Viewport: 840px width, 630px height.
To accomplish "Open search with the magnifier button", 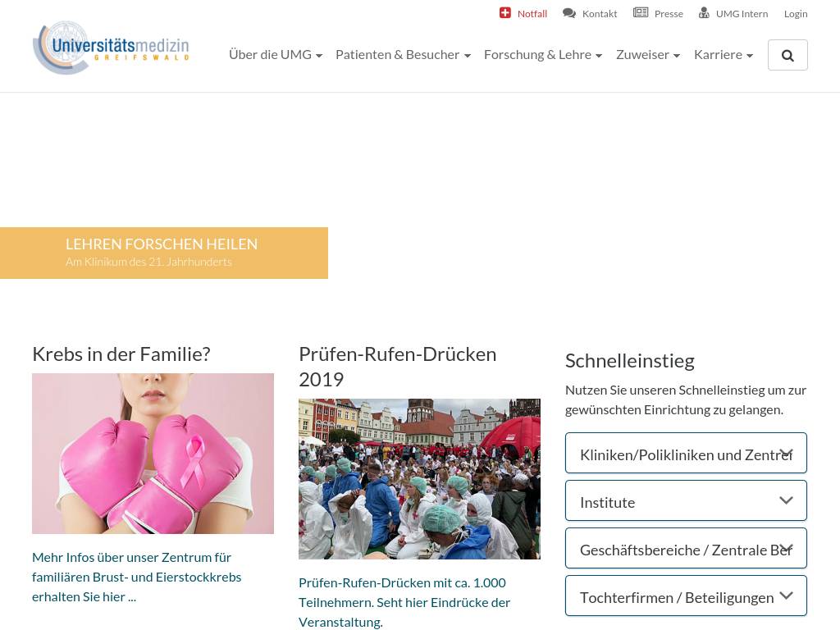I will 787,55.
